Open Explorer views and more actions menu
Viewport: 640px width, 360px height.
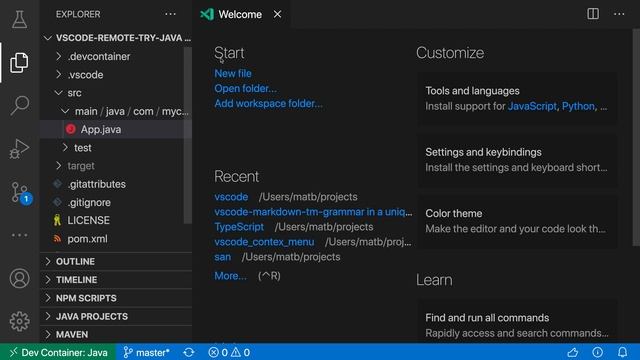tap(170, 14)
